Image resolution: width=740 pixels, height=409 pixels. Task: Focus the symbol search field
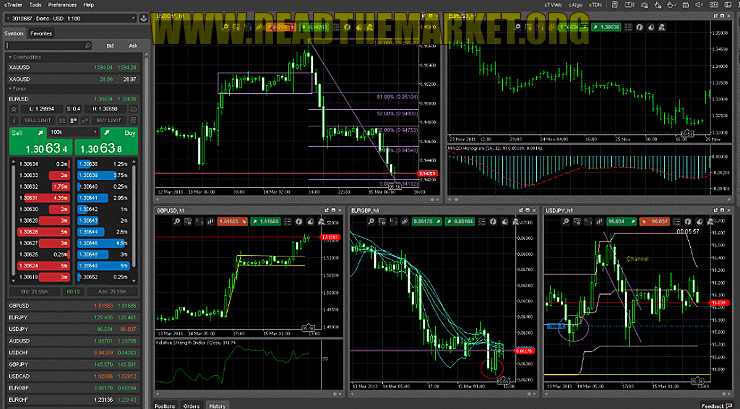pos(48,46)
